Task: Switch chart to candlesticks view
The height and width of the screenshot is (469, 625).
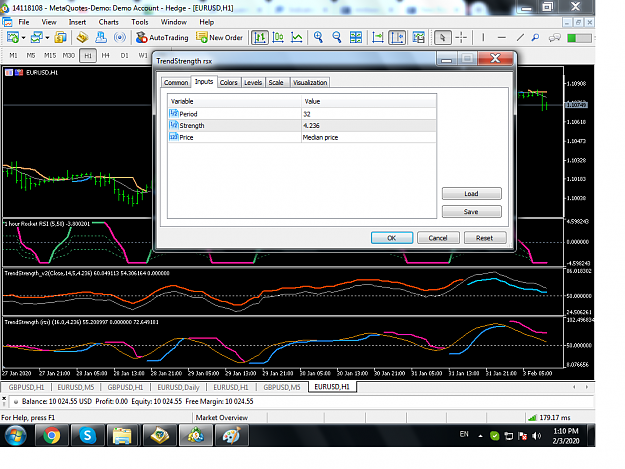Action: pyautogui.click(x=278, y=37)
